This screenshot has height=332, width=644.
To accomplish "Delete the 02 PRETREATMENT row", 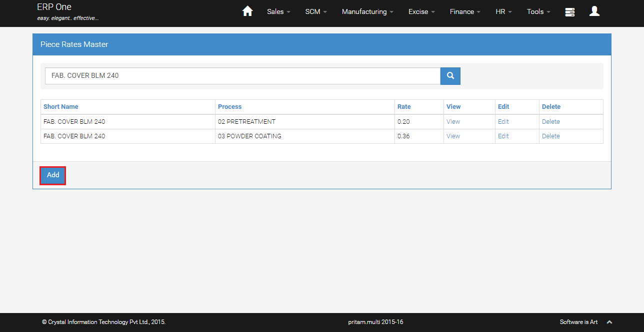I will (550, 122).
